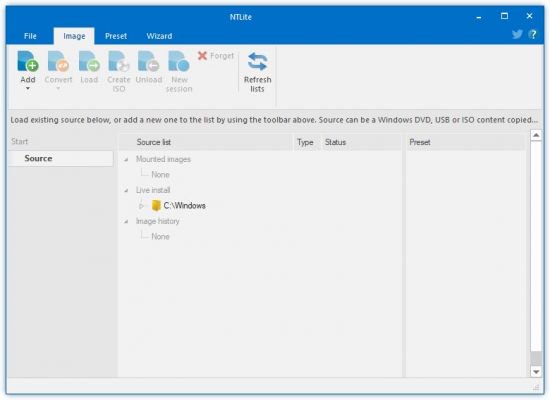
Task: Click the window corner size grip
Action: 537,387
